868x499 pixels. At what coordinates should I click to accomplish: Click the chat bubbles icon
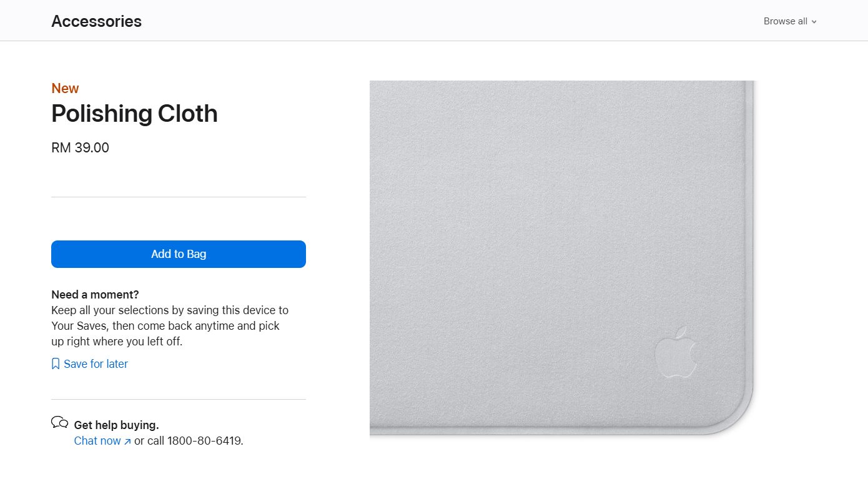(x=60, y=423)
